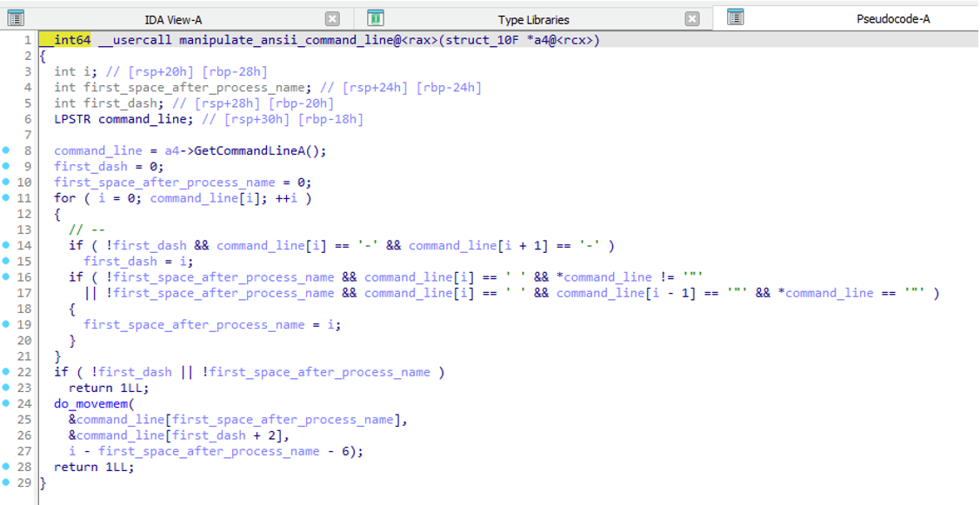This screenshot has height=505, width=980.
Task: Toggle breakpoint dot on line 22
Action: coord(6,371)
